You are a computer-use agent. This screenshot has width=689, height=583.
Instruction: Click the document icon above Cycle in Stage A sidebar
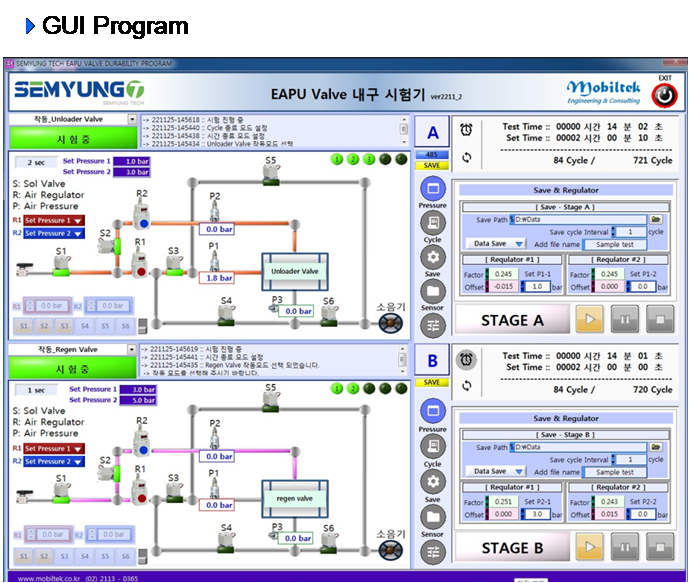[x=433, y=223]
